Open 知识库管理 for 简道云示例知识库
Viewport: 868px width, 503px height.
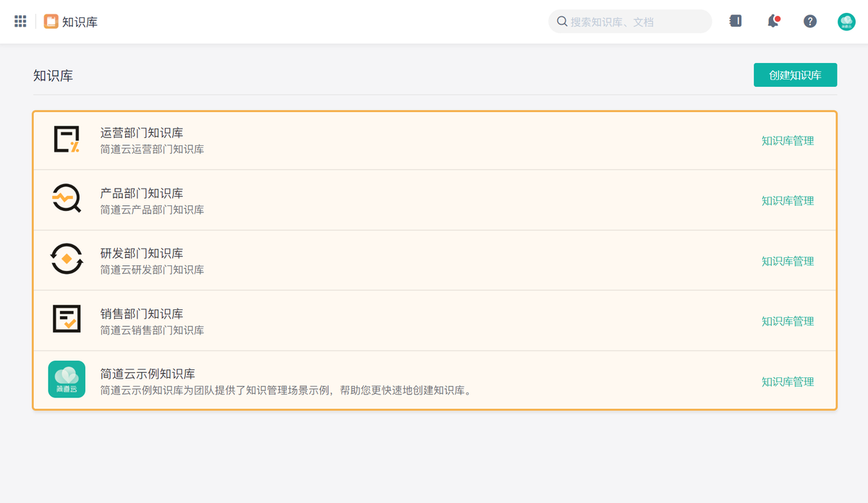[788, 382]
